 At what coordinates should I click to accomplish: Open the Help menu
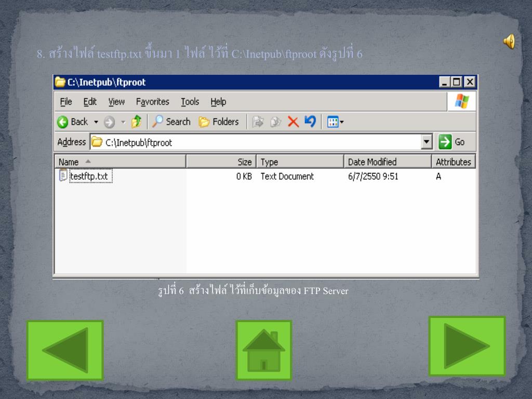pyautogui.click(x=218, y=102)
